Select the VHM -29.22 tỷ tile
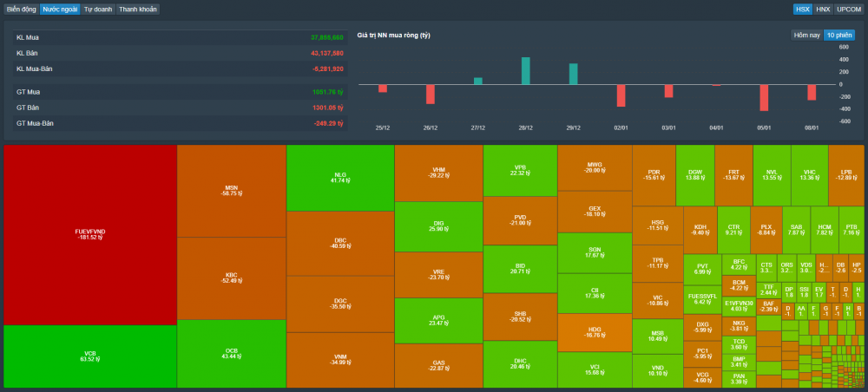The height and width of the screenshot is (392, 868). (x=439, y=173)
